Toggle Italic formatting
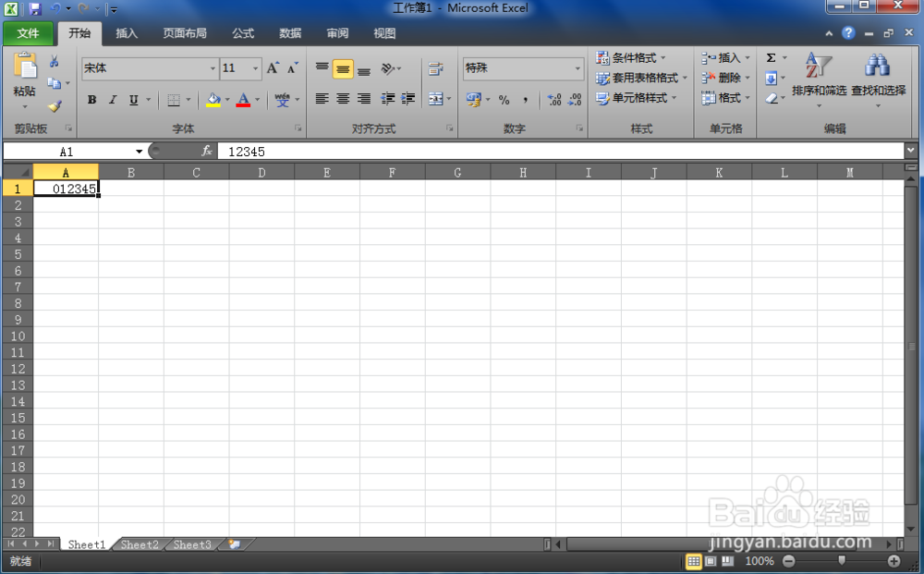 (113, 100)
